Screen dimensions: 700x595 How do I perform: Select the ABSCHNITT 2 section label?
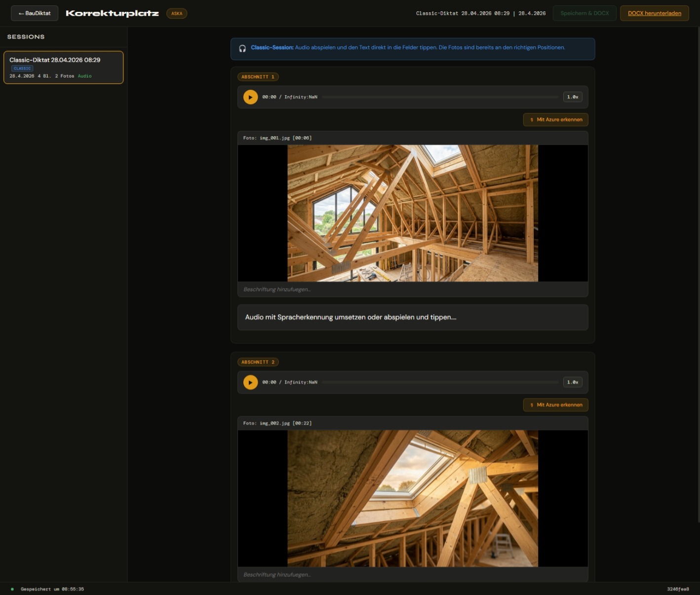(x=258, y=362)
